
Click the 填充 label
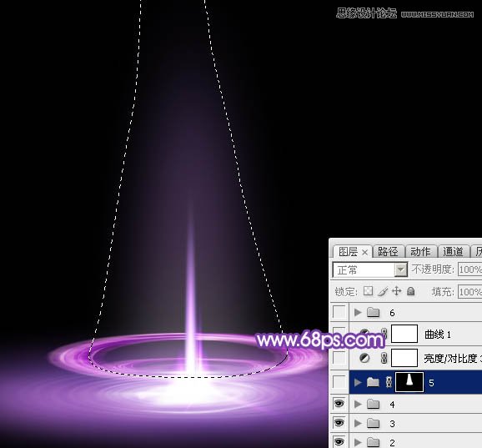click(443, 291)
